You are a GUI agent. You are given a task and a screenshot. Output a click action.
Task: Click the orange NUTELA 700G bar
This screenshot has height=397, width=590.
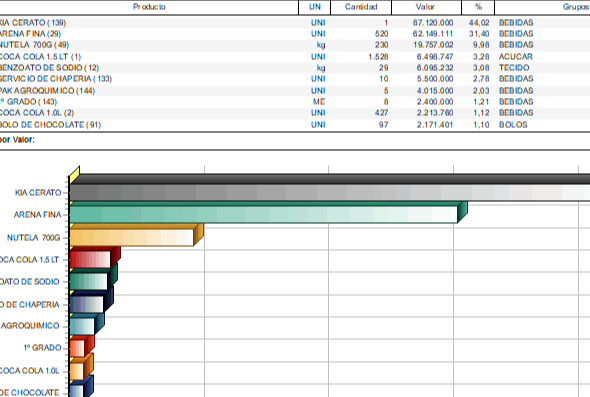pyautogui.click(x=132, y=237)
